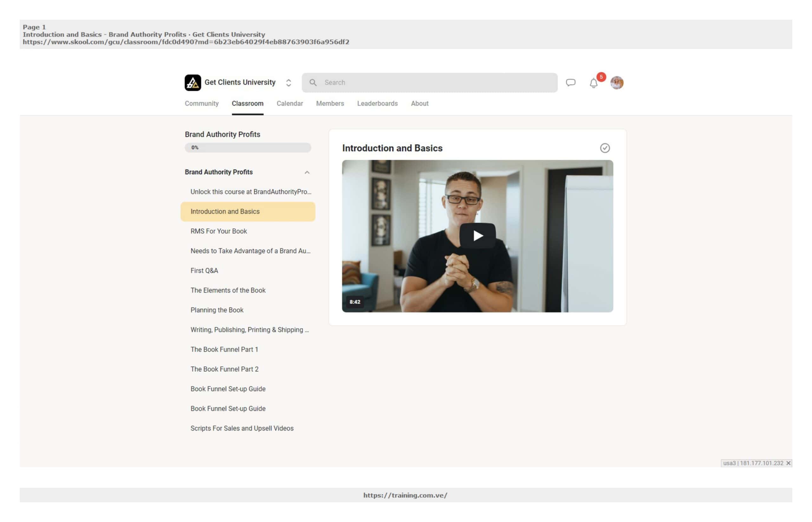Switch to the Community tab

[x=201, y=103]
